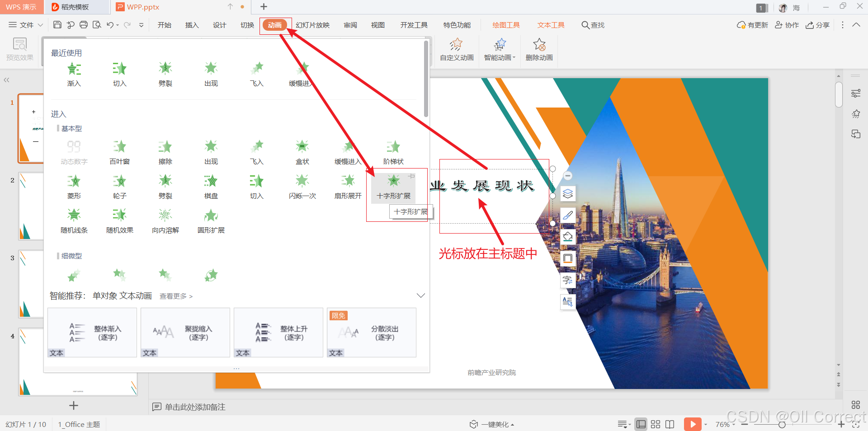Expand the 文件 menu dropdown
This screenshot has height=431, width=868.
point(26,25)
